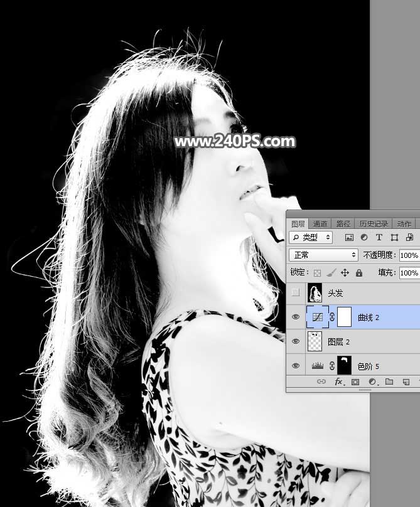Select the 图层 2 layer name
The height and width of the screenshot is (507, 420).
click(339, 342)
